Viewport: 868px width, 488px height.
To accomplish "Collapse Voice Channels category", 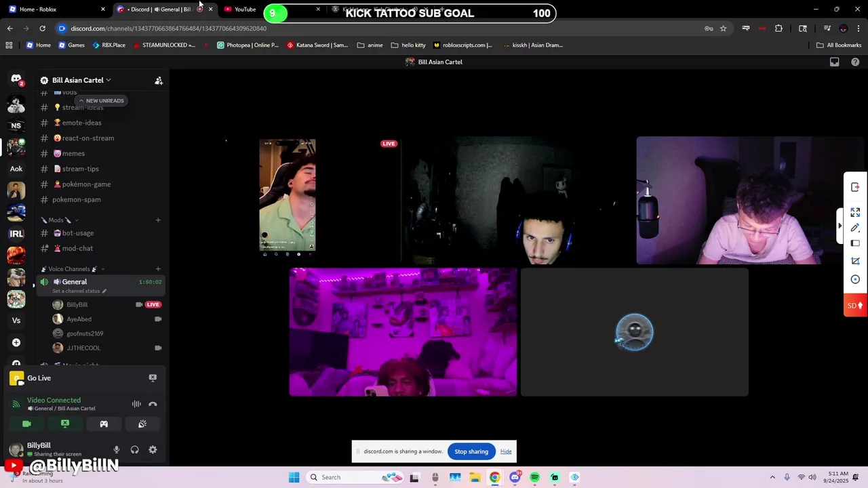I will click(x=73, y=269).
